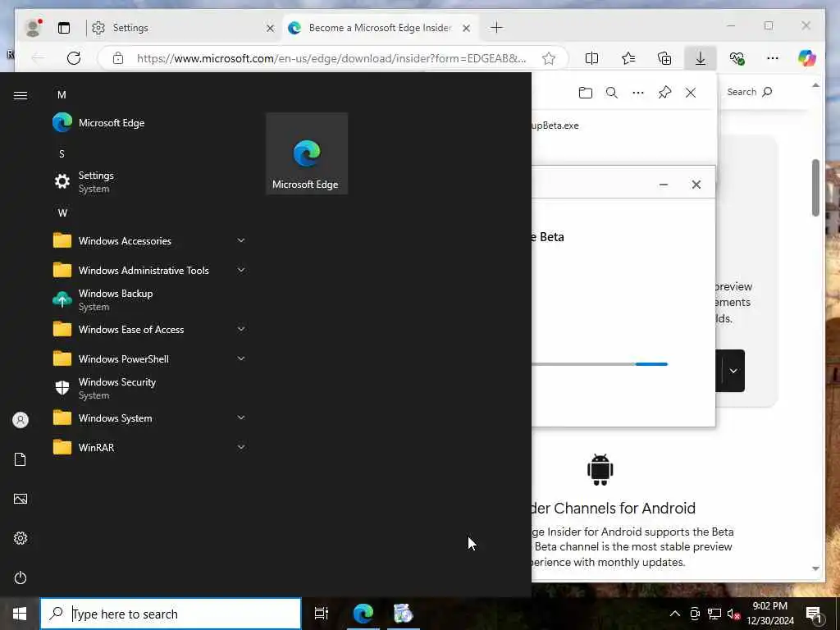This screenshot has width=840, height=630.
Task: Open the user account icon in Start sidebar
Action: [21, 420]
